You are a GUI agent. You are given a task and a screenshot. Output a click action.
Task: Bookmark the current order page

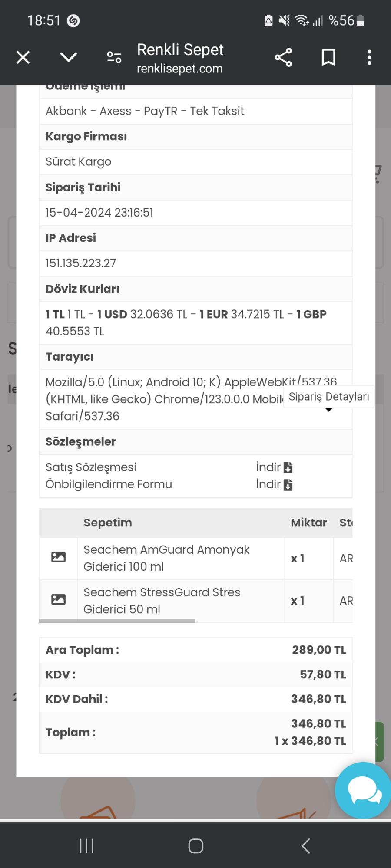point(328,57)
